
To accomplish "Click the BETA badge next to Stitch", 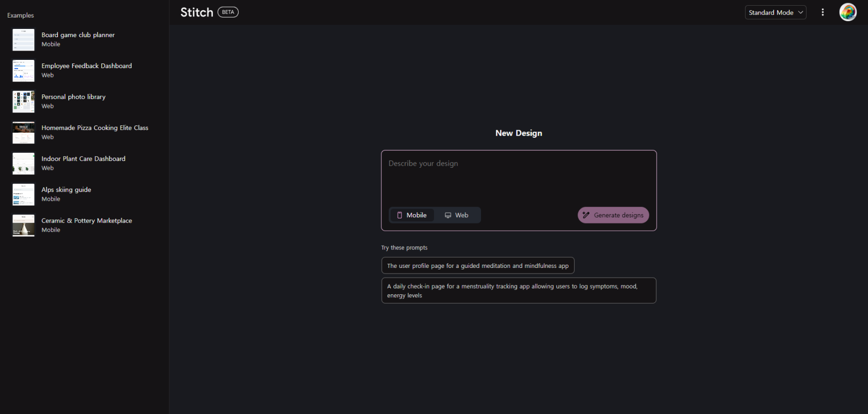I will (228, 12).
